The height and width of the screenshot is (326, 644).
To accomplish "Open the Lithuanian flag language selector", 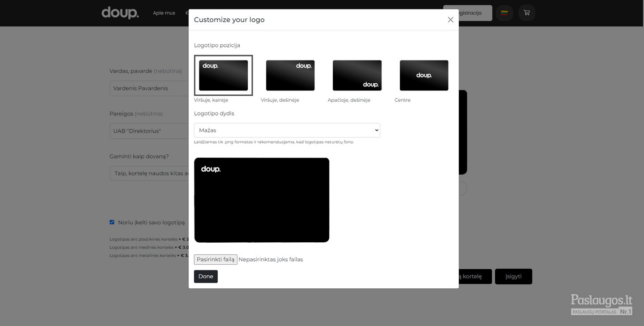I will [504, 13].
